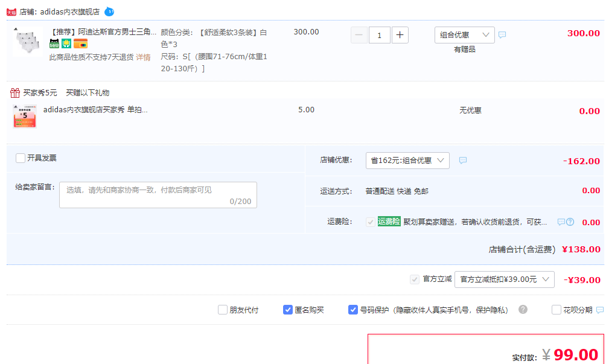The image size is (606, 364).
Task: Open the adidas内衣旗舰店买家秀 gift item title
Action: point(95,110)
